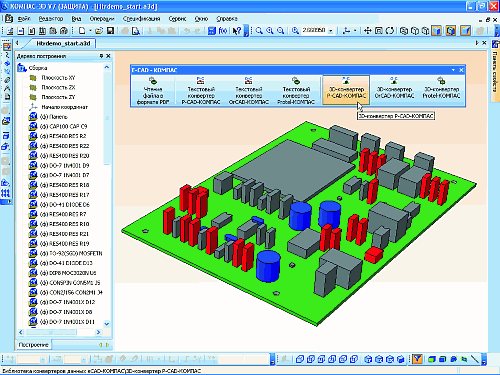Click the tree scroll-right arrow
Viewport: 500px width, 375px height.
tap(98, 332)
